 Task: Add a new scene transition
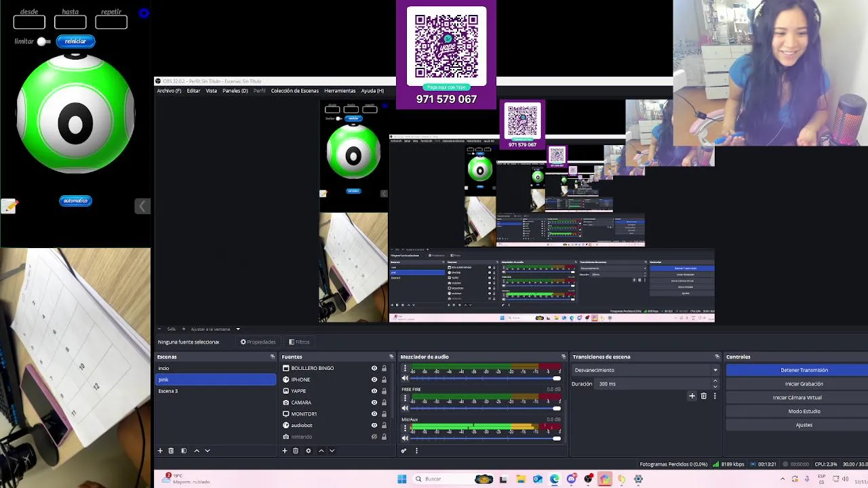pyautogui.click(x=692, y=396)
